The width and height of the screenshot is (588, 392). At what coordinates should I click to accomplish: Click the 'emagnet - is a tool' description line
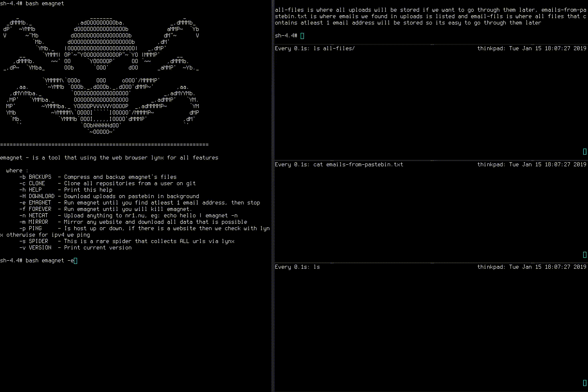pos(109,158)
